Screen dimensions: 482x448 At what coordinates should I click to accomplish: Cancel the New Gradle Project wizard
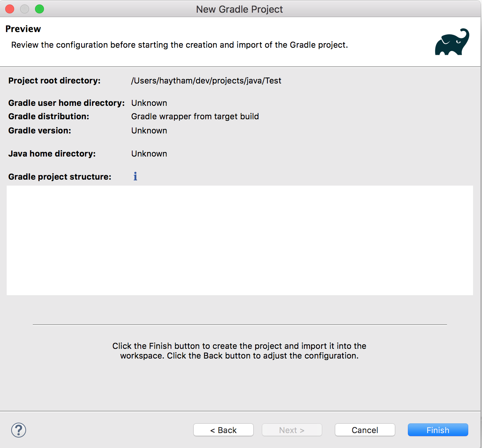[x=365, y=430]
